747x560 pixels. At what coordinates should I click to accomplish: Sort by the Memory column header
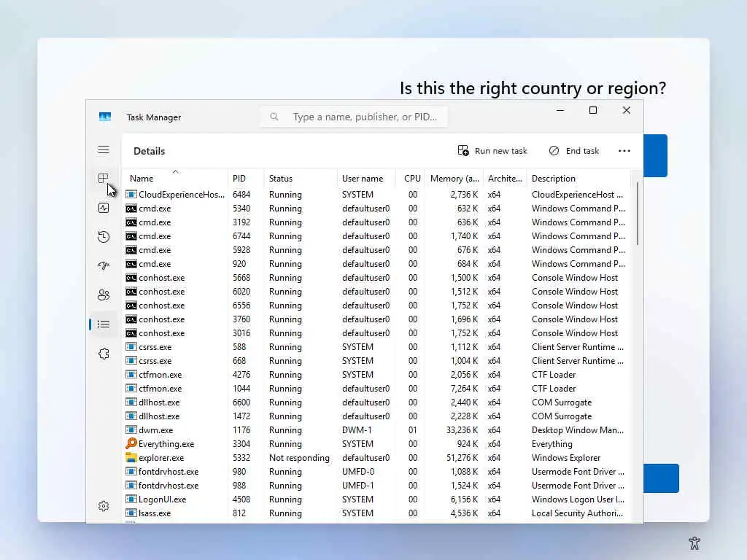coord(454,179)
